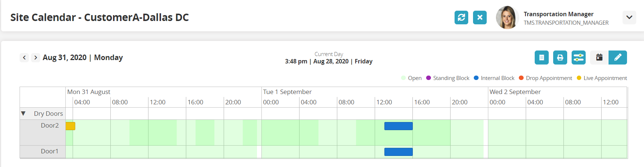Enable edit mode with pencil icon
The height and width of the screenshot is (167, 644).
pos(617,58)
